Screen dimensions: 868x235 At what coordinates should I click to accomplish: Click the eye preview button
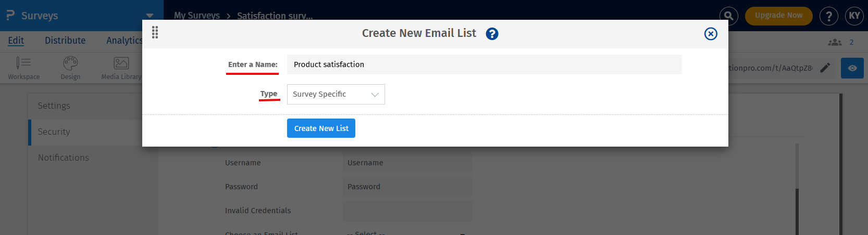(852, 68)
